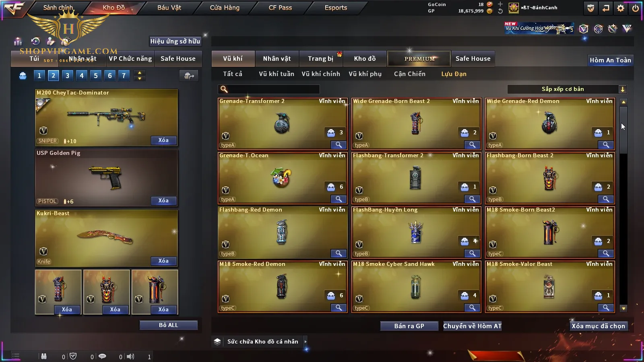Click magnifier on Grenade-Transformer 2 item
This screenshot has height=362, width=644.
tap(339, 145)
